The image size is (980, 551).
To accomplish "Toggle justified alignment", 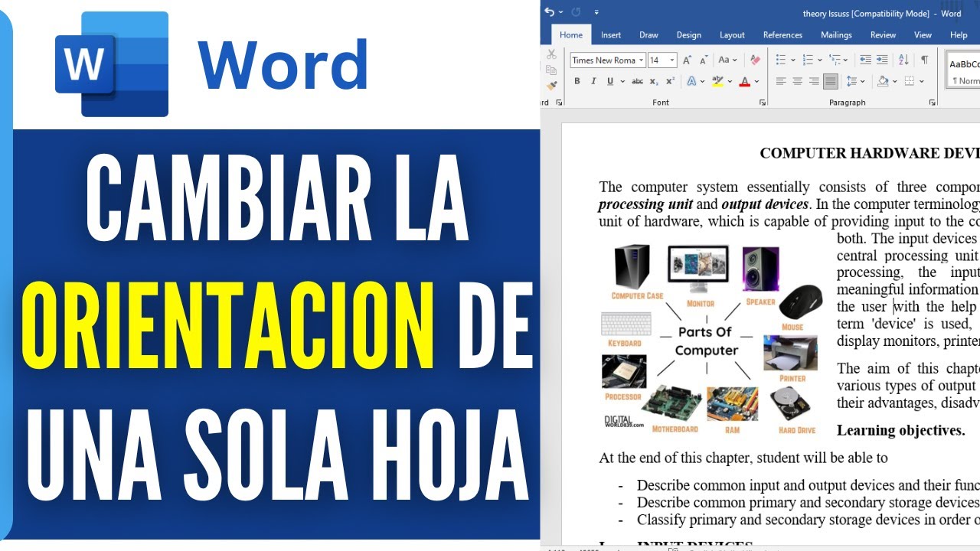I will pyautogui.click(x=831, y=81).
